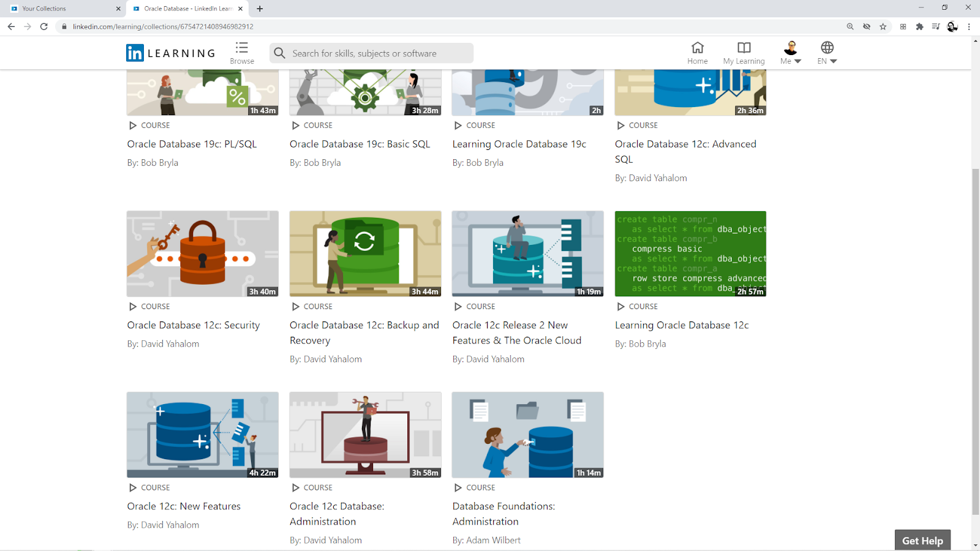
Task: Click author By: Adam Wilbert
Action: pyautogui.click(x=486, y=540)
